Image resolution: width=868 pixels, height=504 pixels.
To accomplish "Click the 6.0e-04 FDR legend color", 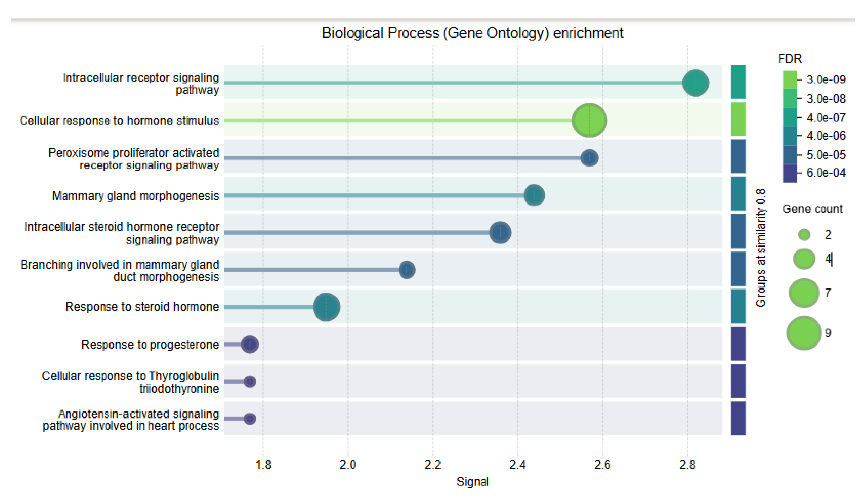I will (790, 173).
